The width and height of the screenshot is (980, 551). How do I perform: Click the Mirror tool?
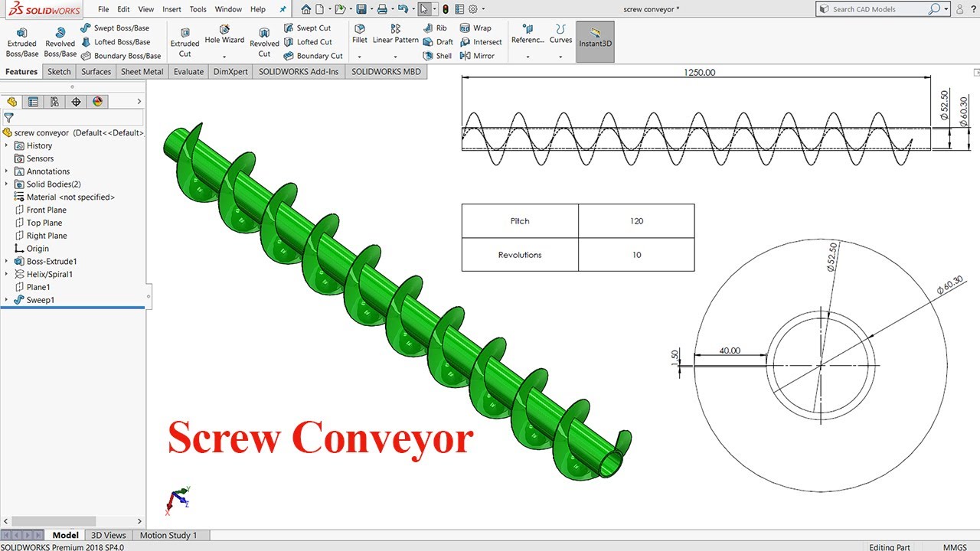point(477,56)
